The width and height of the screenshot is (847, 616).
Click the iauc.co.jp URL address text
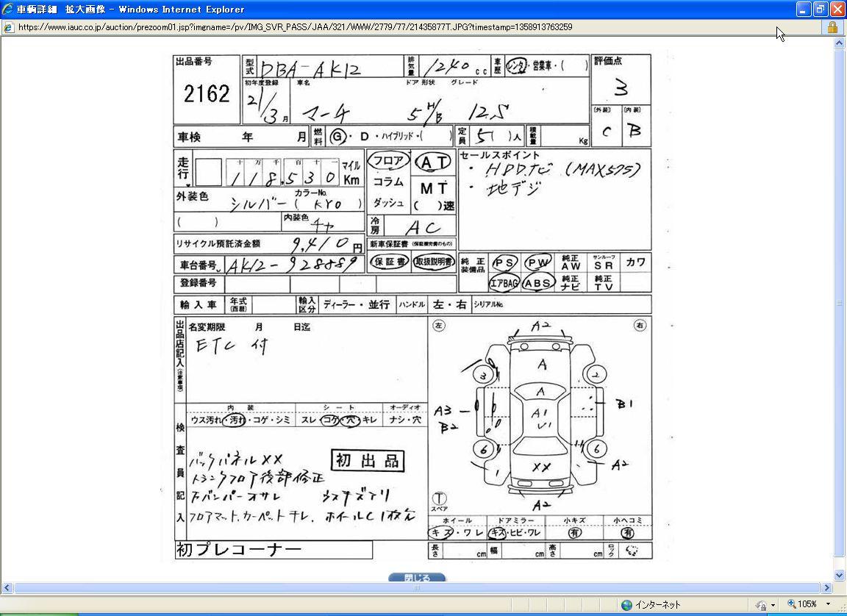294,27
